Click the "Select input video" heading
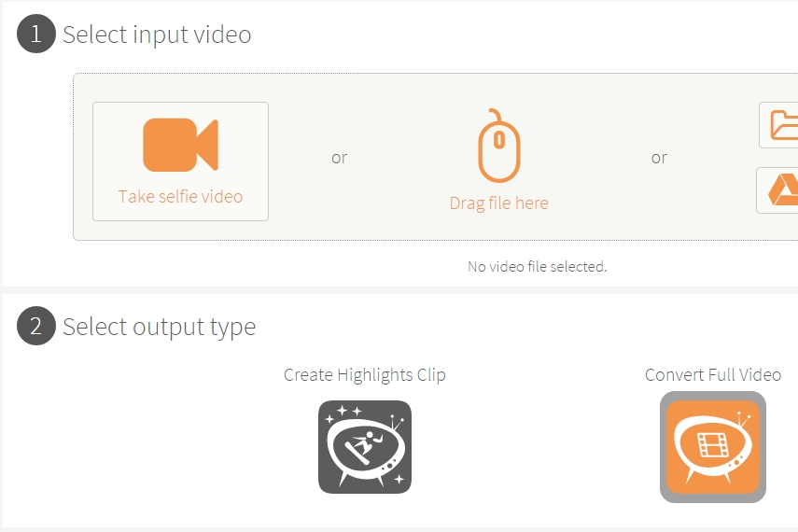Screen dimensions: 798x532 coord(157,35)
